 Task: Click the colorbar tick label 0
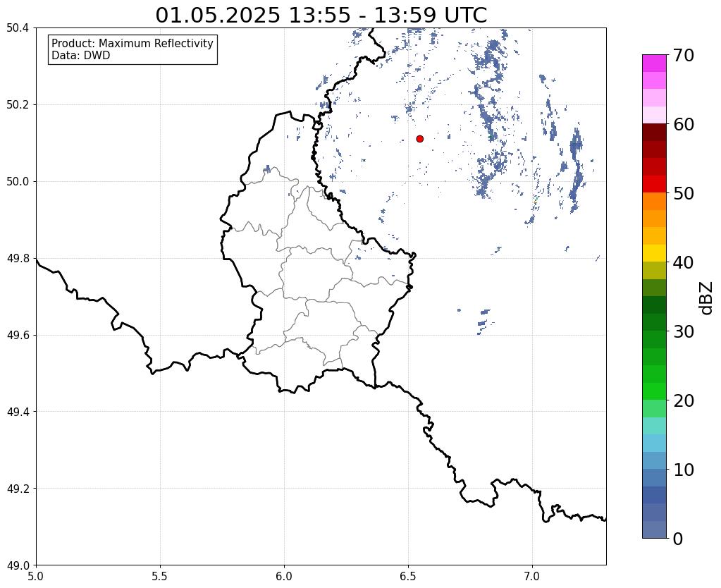click(x=678, y=539)
